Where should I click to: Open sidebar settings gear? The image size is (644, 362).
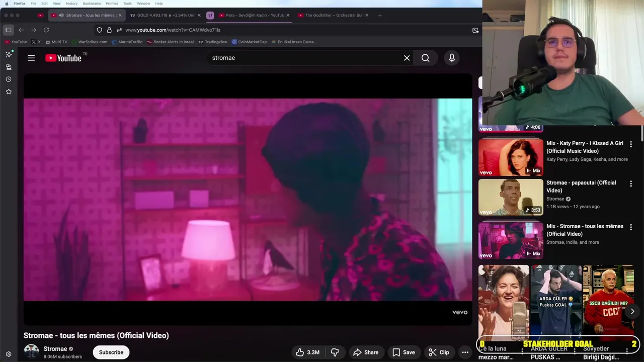click(x=9, y=354)
